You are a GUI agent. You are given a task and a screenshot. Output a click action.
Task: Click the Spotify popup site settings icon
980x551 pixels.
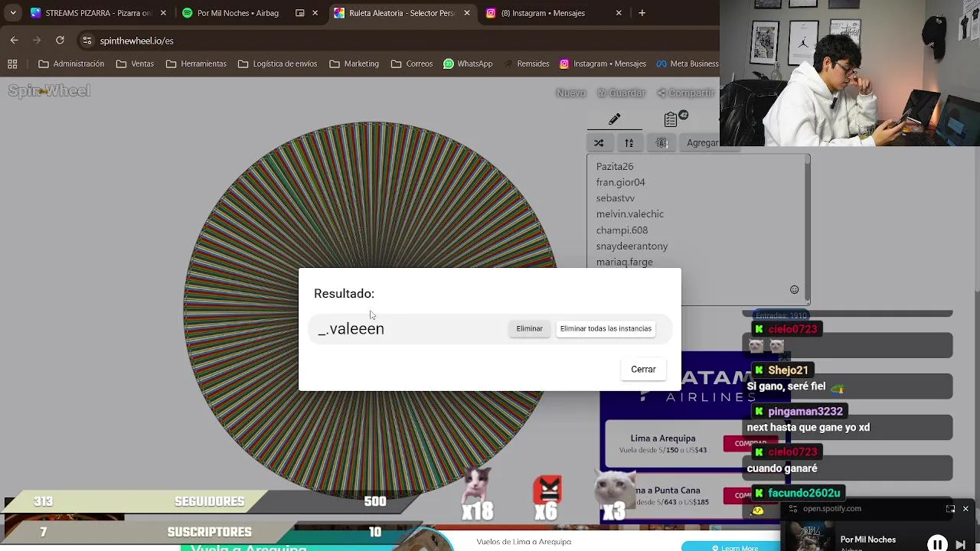[794, 508]
